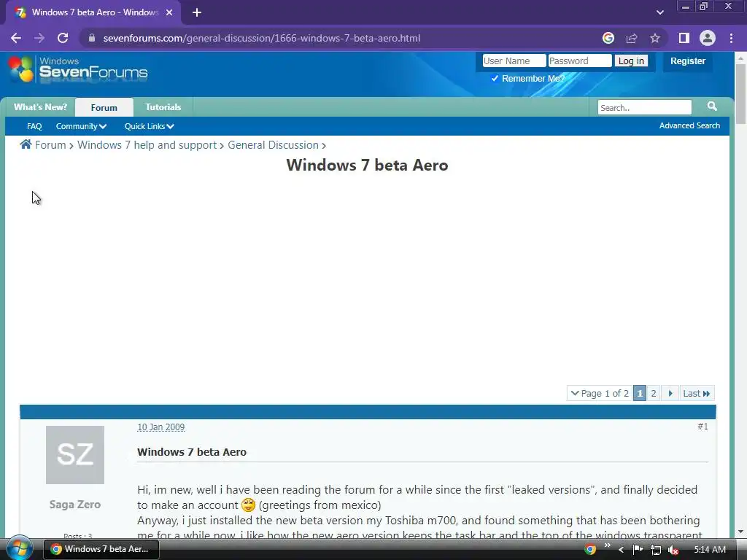View site security lock info

tap(92, 38)
